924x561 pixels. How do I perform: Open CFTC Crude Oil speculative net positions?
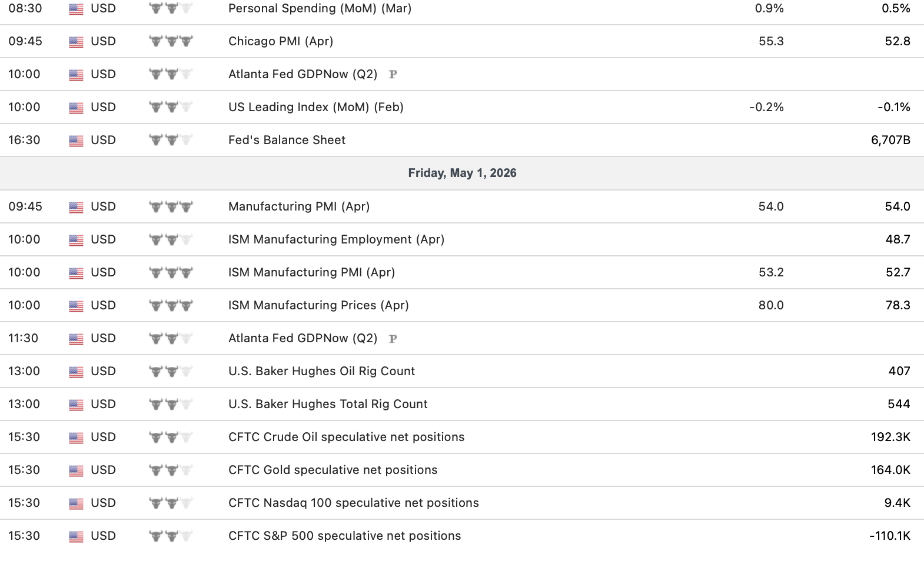pyautogui.click(x=346, y=437)
